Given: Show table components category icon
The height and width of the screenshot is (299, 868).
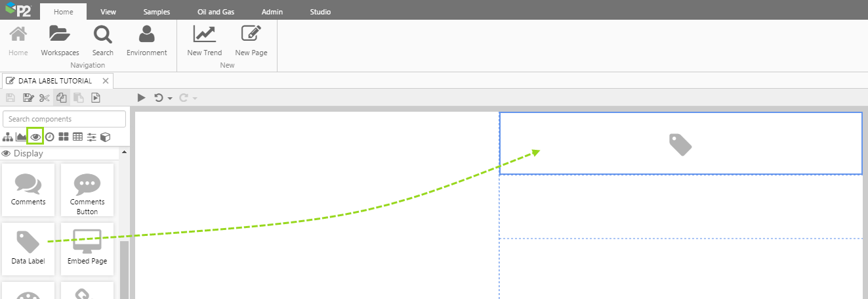Looking at the screenshot, I should pos(77,137).
